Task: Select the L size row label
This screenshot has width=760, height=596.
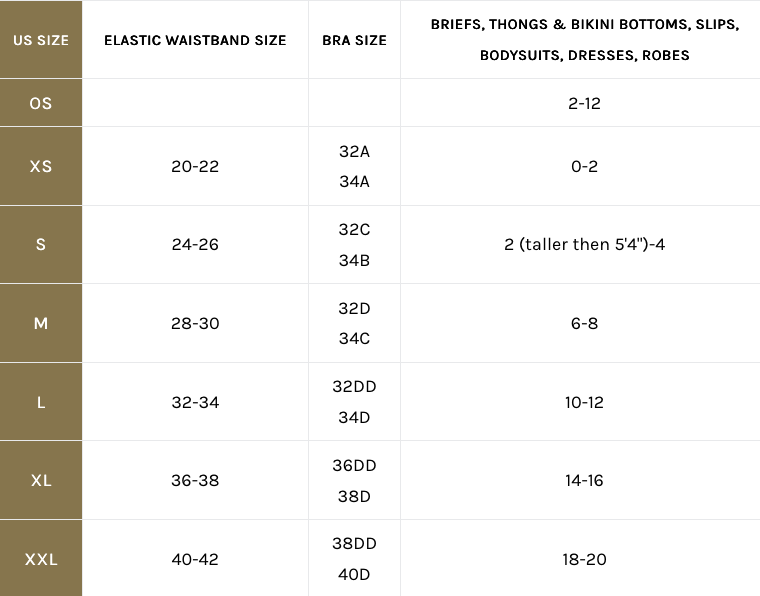Action: coord(41,402)
